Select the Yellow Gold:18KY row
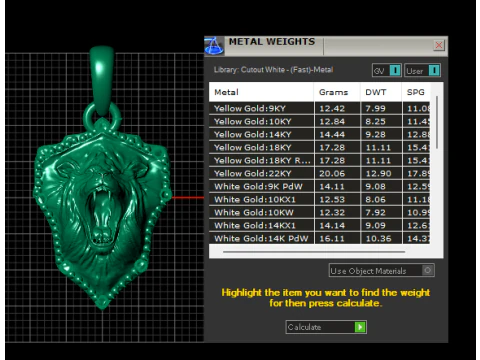The width and height of the screenshot is (480, 360). pyautogui.click(x=319, y=147)
